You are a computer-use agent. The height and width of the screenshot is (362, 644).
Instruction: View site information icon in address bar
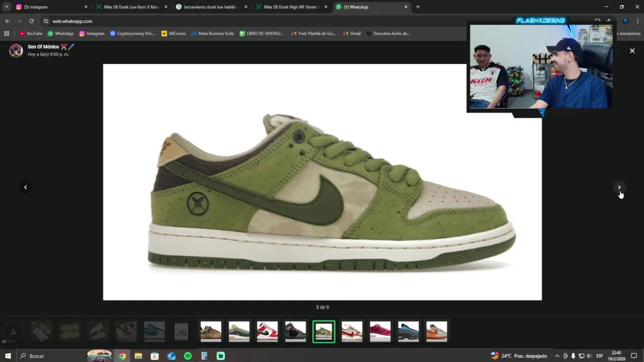[46, 21]
